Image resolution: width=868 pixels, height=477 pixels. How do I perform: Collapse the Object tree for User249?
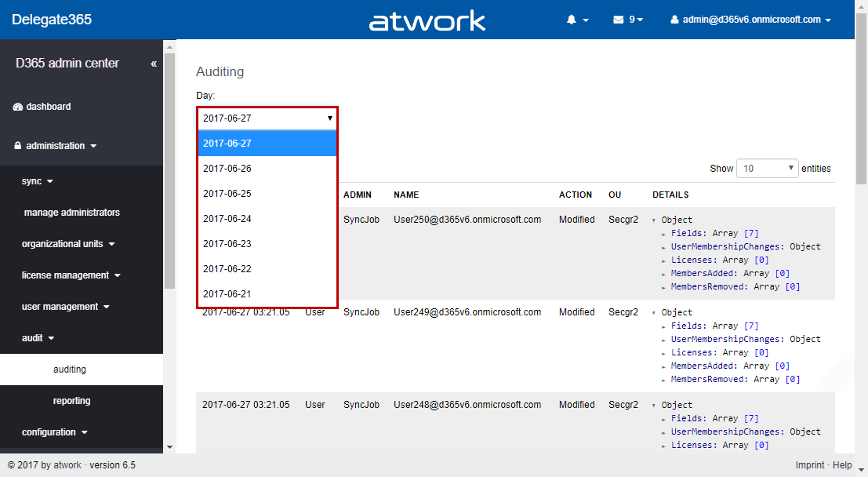pos(655,312)
